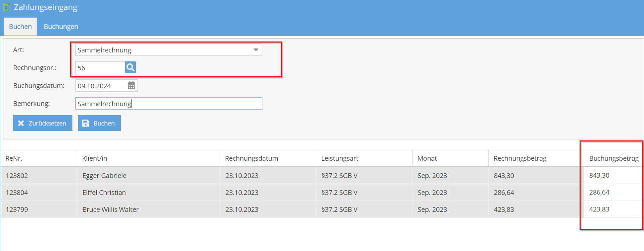
Task: Click the Buchen save button
Action: coord(99,123)
